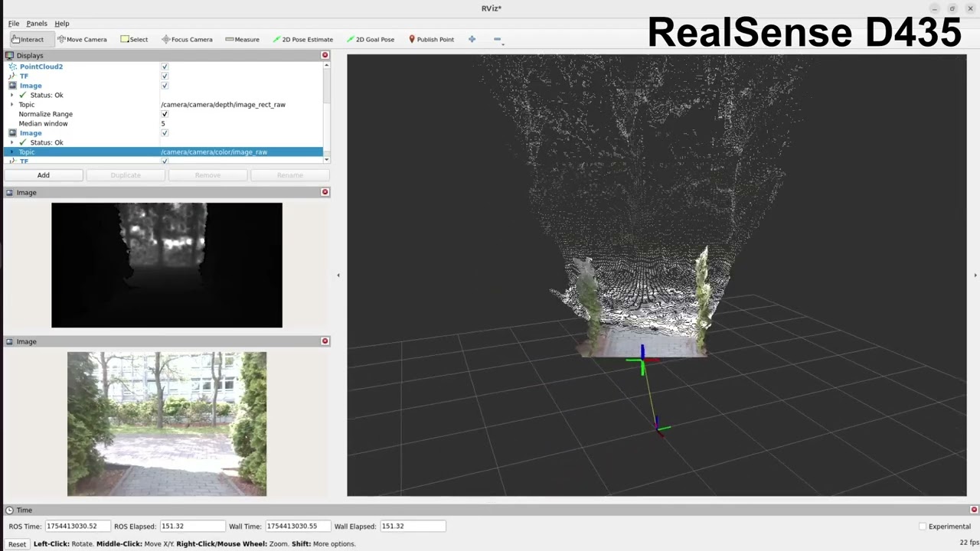Viewport: 980px width, 551px height.
Task: Choose the Select tool in toolbar
Action: (134, 39)
